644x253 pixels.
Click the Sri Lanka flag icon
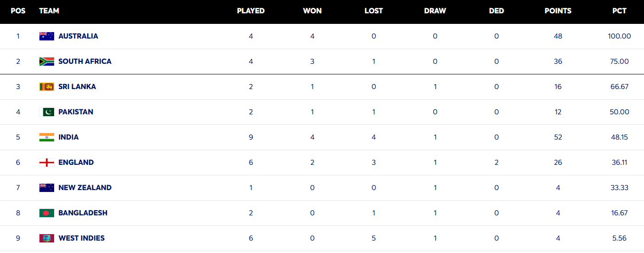tap(47, 87)
